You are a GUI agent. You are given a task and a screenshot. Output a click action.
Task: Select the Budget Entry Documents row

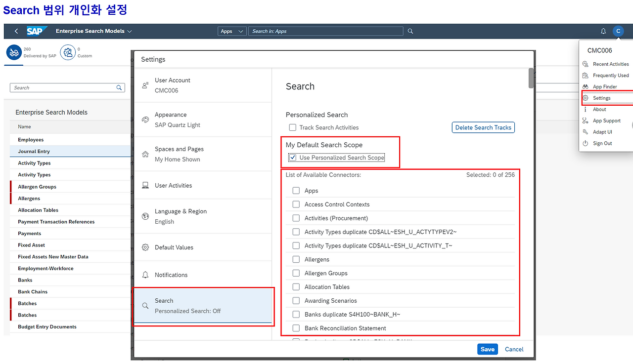tap(70, 327)
